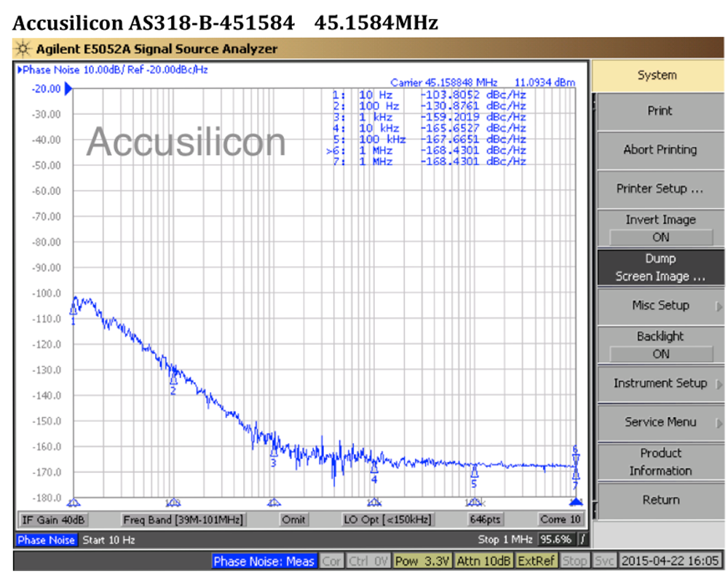Image resolution: width=728 pixels, height=582 pixels.
Task: Click marker 1 readout -103.8052 dBc/Hz
Action: click(473, 95)
